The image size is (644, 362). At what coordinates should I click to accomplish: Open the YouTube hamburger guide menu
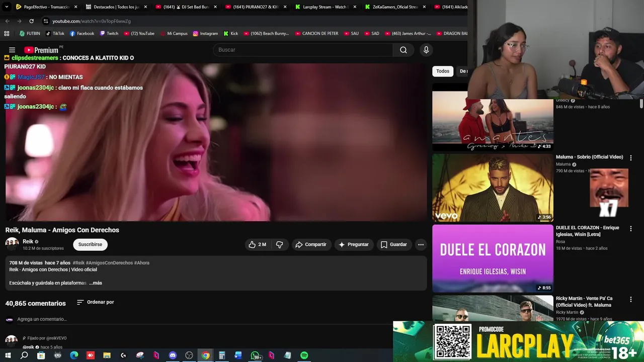pos(12,50)
